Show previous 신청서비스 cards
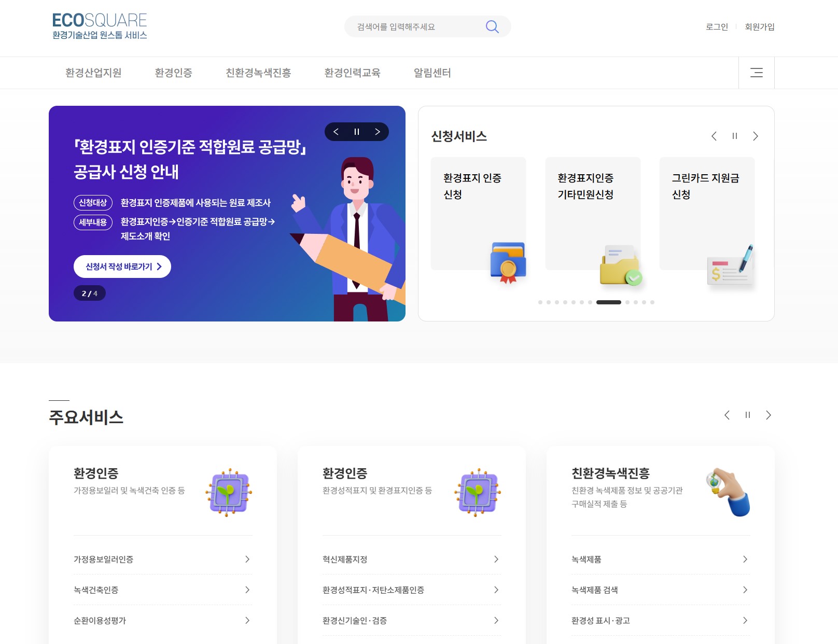The image size is (838, 644). click(x=714, y=136)
